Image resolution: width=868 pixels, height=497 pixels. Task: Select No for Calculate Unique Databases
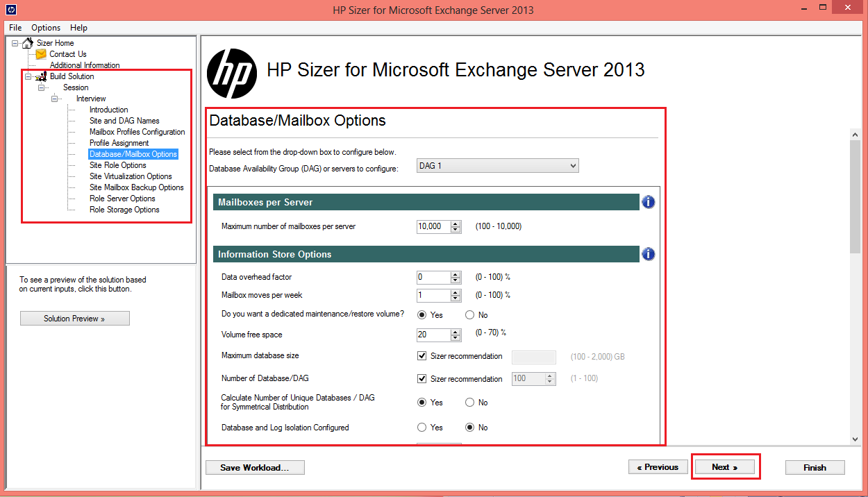click(470, 403)
